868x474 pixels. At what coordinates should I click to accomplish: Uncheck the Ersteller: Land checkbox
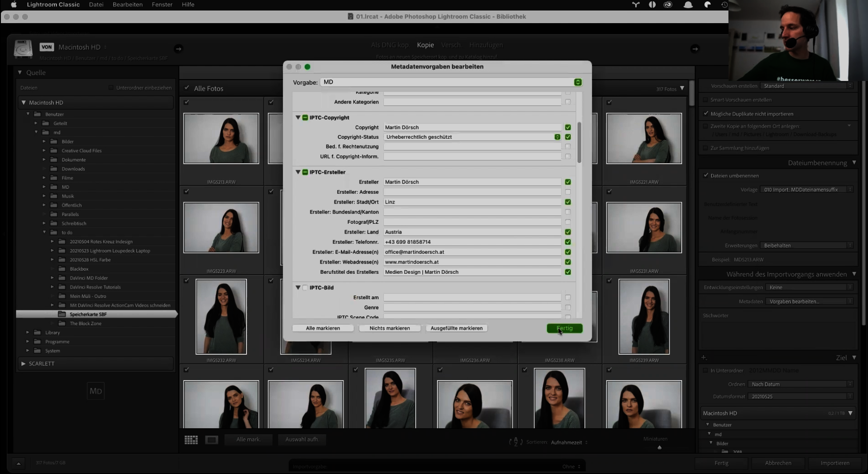pyautogui.click(x=568, y=232)
